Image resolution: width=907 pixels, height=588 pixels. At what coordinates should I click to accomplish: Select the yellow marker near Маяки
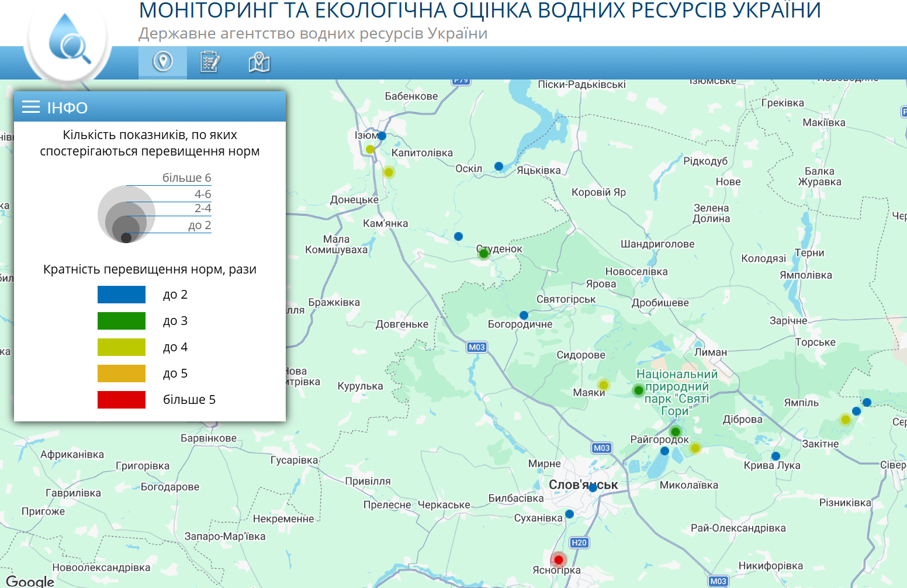coord(604,385)
